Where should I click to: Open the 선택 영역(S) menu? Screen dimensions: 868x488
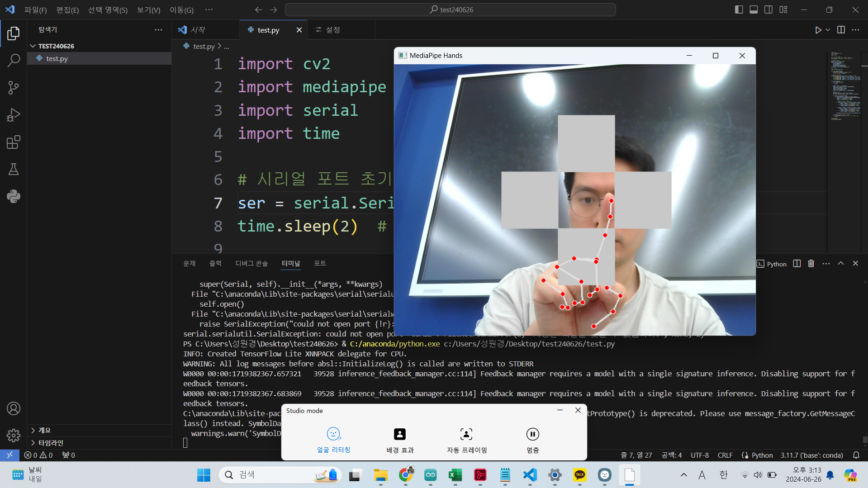108,10
